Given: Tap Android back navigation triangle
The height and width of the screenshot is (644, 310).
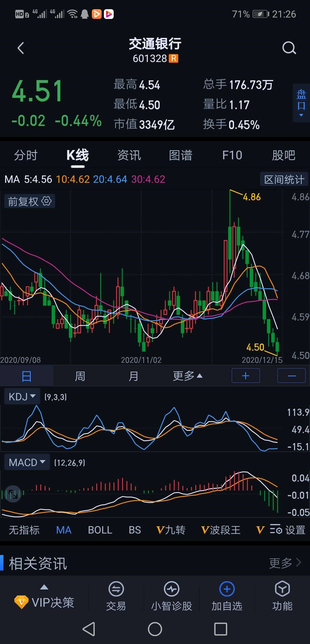Looking at the screenshot, I should pyautogui.click(x=89, y=629).
